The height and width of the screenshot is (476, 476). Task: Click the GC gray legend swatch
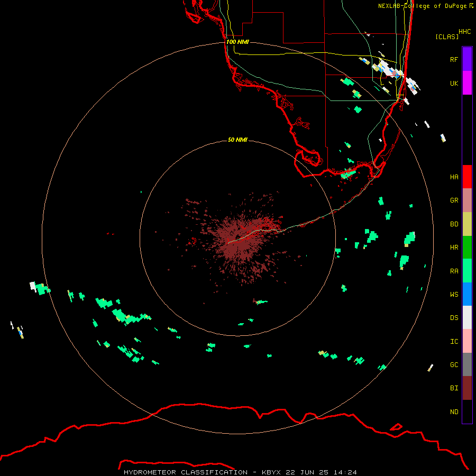point(467,364)
